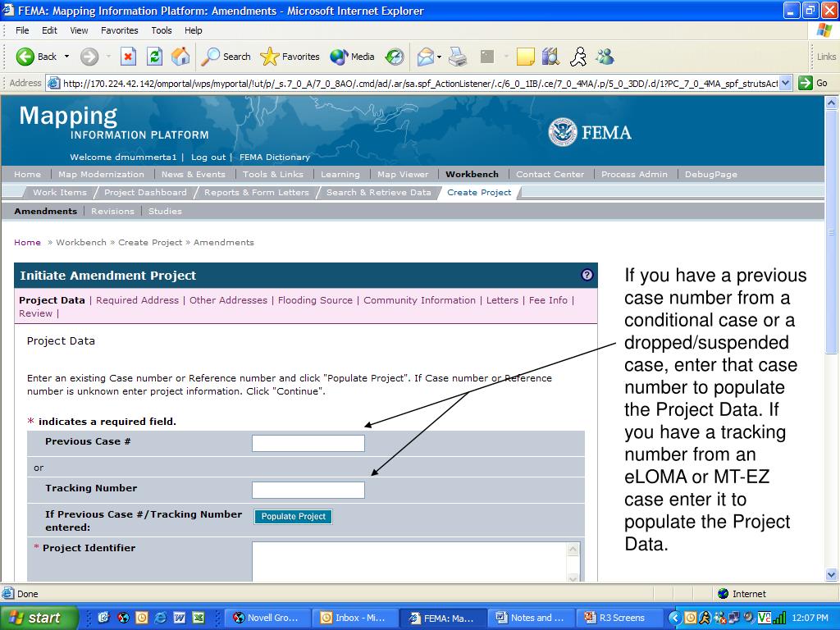Go to Flooding Source step
The image size is (840, 630).
tap(315, 300)
